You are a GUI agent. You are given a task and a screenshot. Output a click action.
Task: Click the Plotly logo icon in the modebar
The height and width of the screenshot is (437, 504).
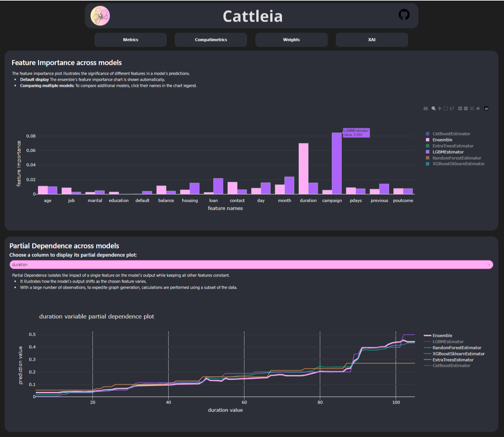point(486,108)
